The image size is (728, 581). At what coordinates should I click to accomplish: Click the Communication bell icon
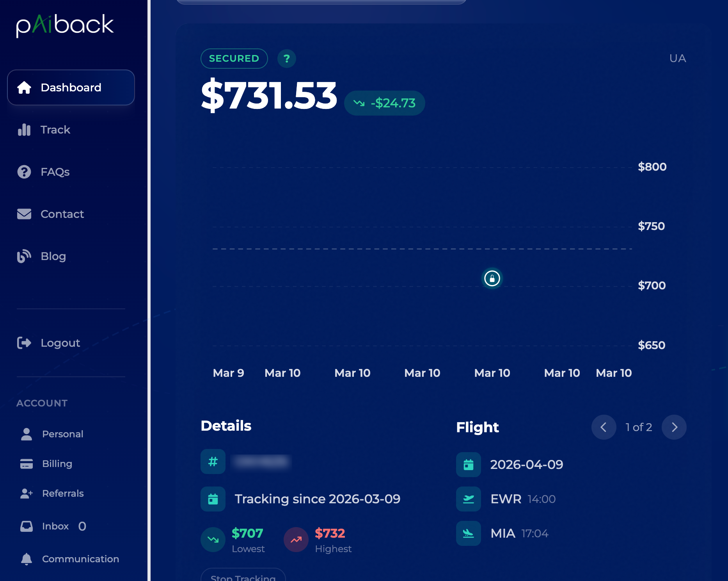tap(27, 559)
